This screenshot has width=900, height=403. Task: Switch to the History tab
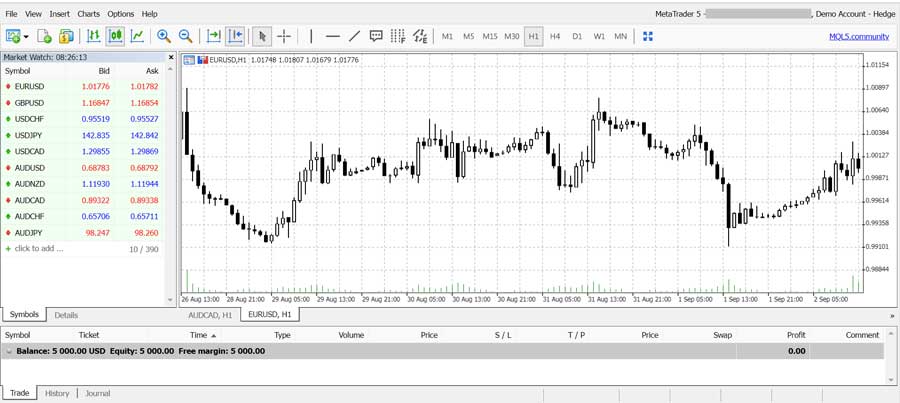pos(57,393)
